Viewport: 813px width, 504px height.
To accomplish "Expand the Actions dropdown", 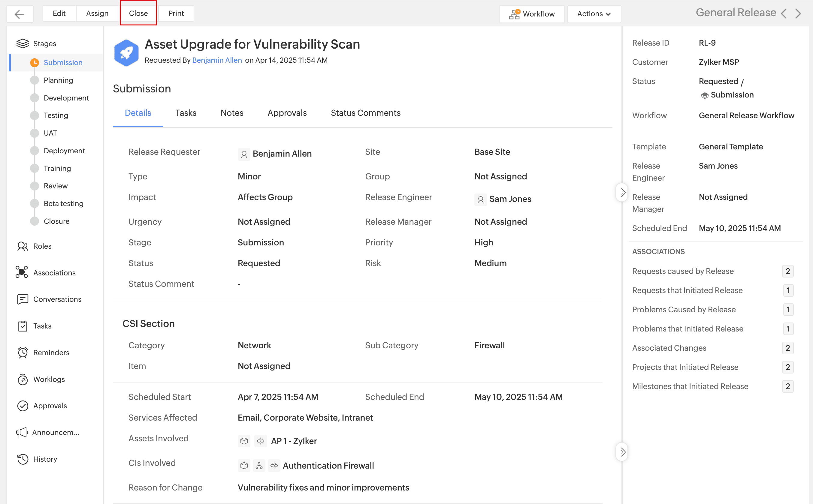I will [594, 14].
